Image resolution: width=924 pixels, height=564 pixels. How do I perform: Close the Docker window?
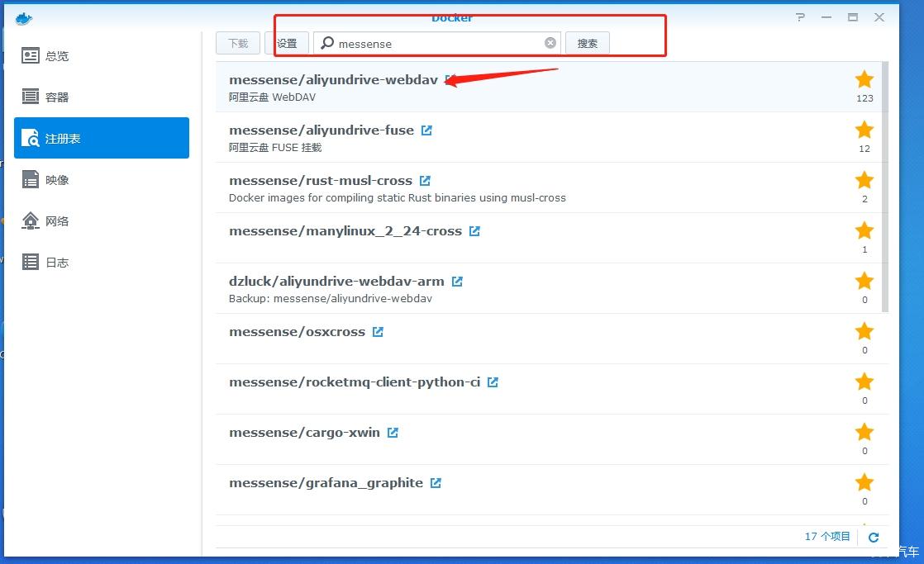coord(879,17)
